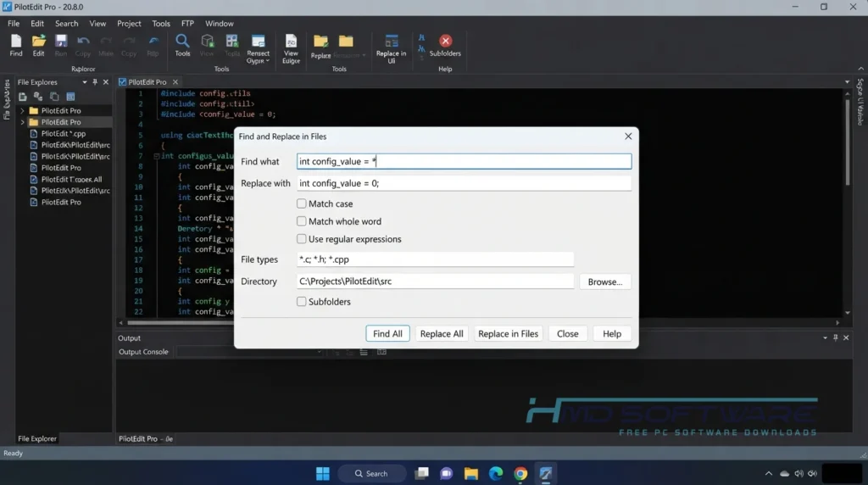Enable Use regular expressions checkbox

coord(301,239)
